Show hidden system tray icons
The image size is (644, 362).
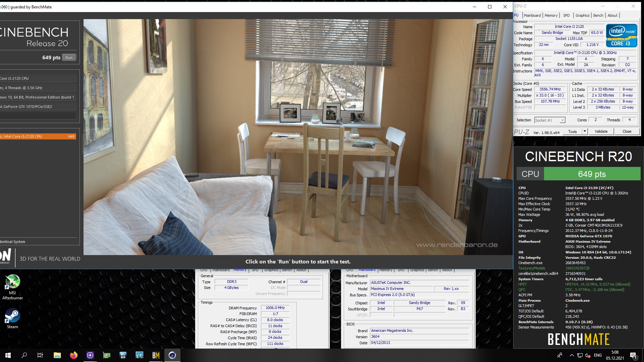click(x=572, y=355)
